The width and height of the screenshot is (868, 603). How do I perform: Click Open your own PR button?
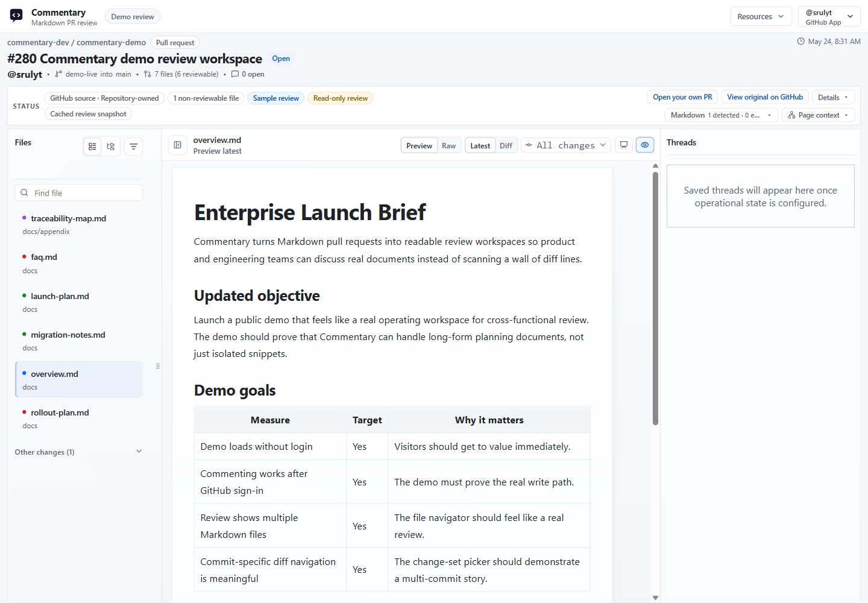point(682,97)
